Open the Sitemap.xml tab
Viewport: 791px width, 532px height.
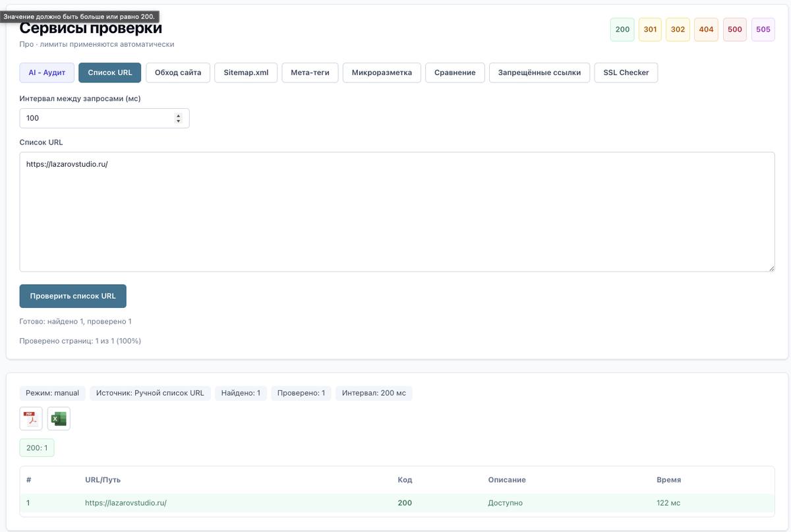(246, 73)
